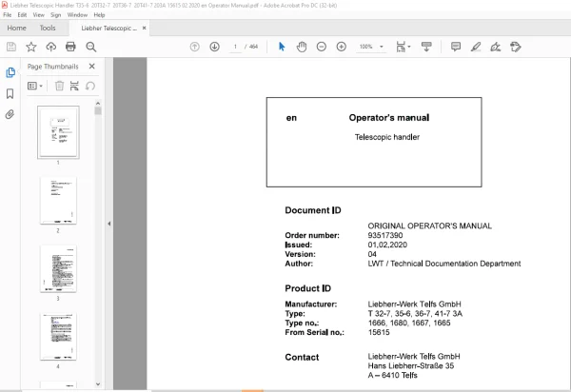Switch to the Tools tab
Screen dimensions: 571x392
48,28
